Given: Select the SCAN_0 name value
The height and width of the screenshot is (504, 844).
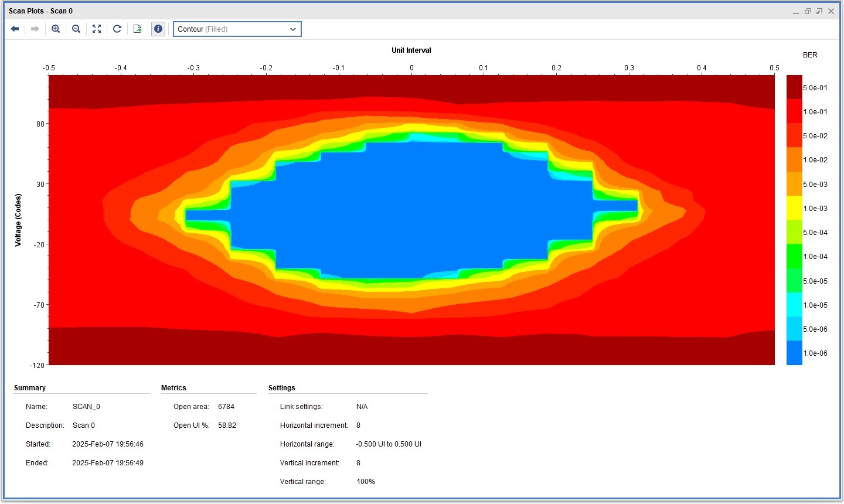Looking at the screenshot, I should pyautogui.click(x=86, y=407).
